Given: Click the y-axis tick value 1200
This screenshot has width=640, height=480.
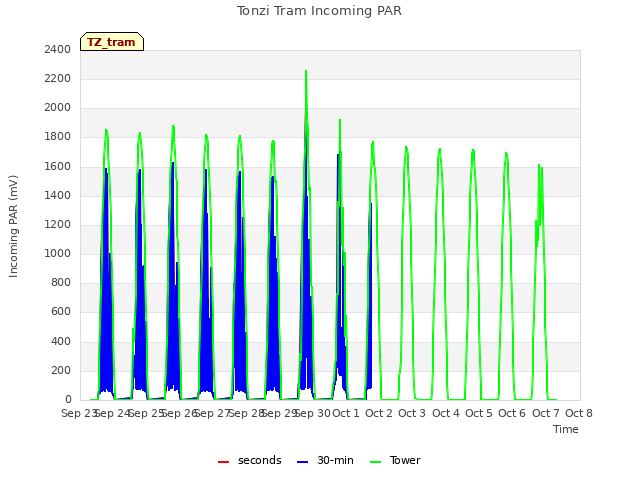Looking at the screenshot, I should click(x=58, y=224).
